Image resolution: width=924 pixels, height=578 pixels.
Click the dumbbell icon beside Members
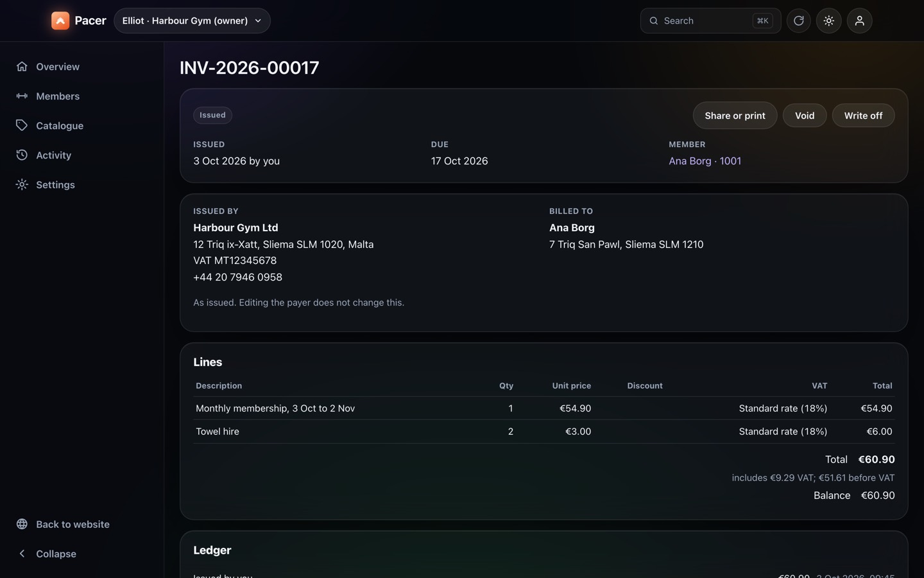tap(22, 96)
